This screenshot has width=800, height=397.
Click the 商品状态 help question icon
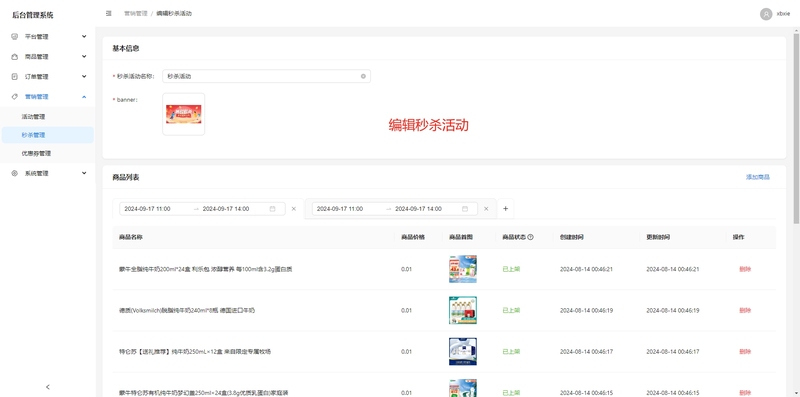point(531,237)
